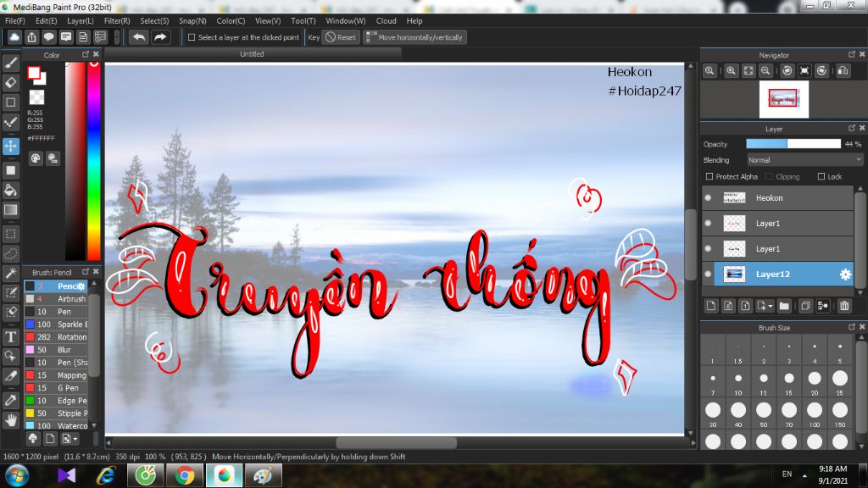868x488 pixels.
Task: Pop out the Layer panel
Action: pos(852,128)
